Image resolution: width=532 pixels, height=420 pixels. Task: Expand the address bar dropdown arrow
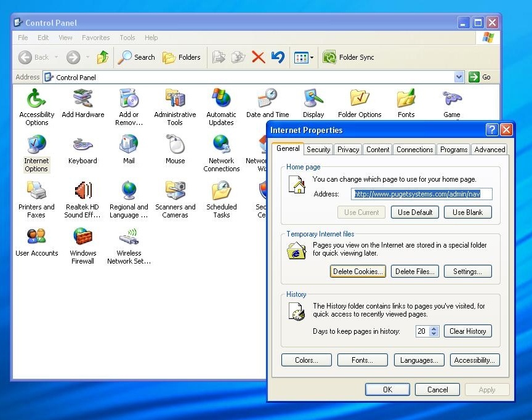click(459, 77)
